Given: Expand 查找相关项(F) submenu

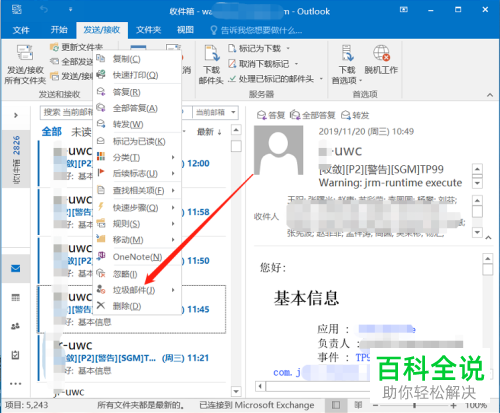Looking at the screenshot, I should pos(137,191).
